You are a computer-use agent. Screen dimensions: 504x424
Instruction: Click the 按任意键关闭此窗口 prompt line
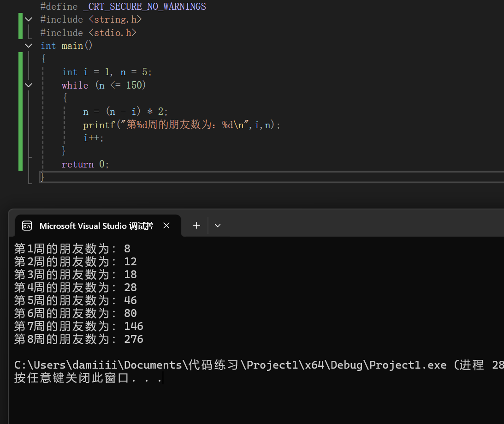89,378
